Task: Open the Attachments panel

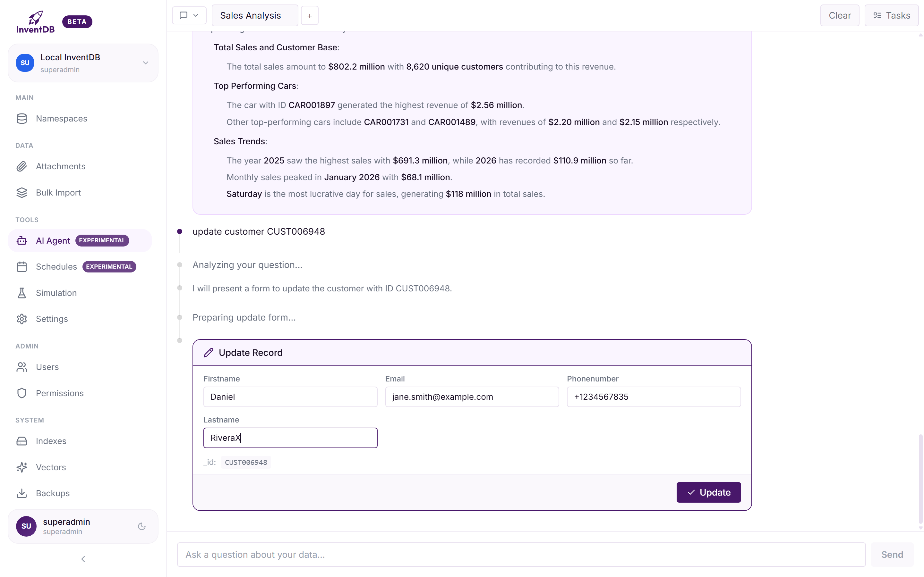Action: (x=61, y=166)
